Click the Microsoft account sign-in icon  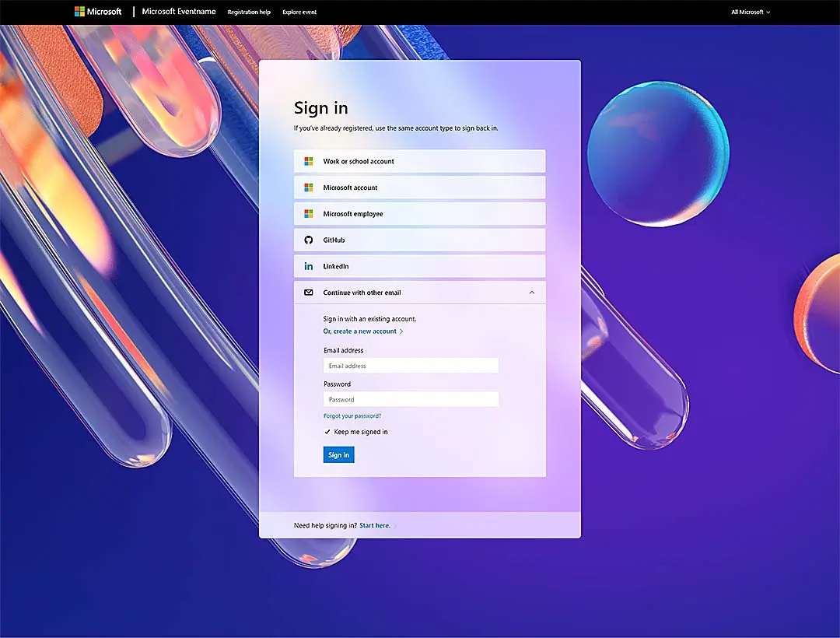pos(309,187)
